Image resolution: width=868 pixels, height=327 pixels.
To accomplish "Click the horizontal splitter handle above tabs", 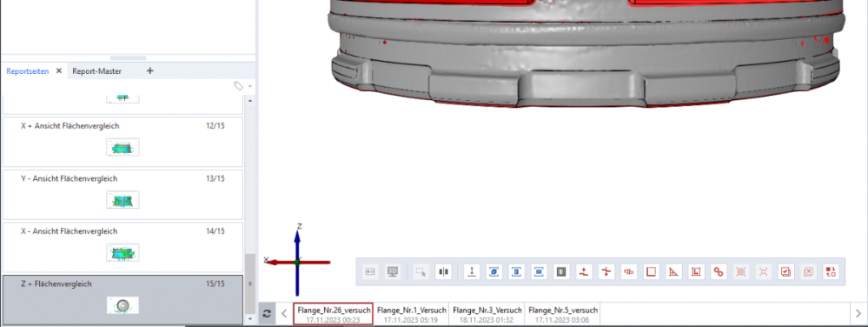I will [129, 57].
